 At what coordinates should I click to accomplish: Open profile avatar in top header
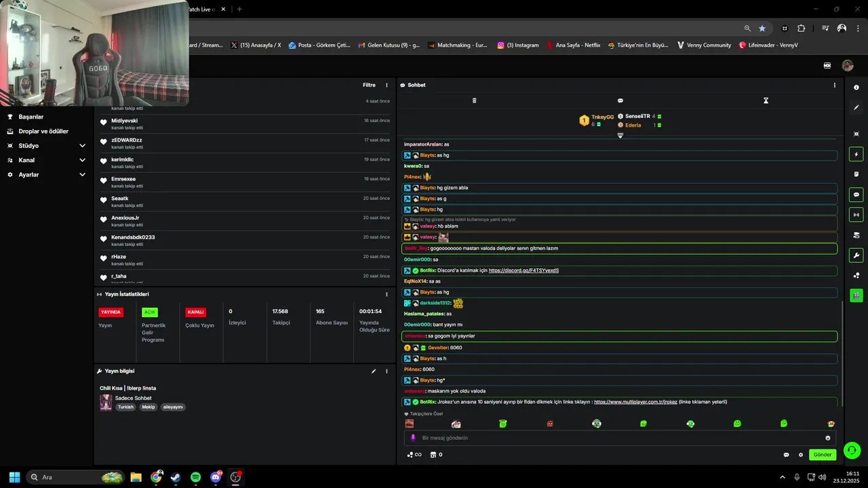848,66
